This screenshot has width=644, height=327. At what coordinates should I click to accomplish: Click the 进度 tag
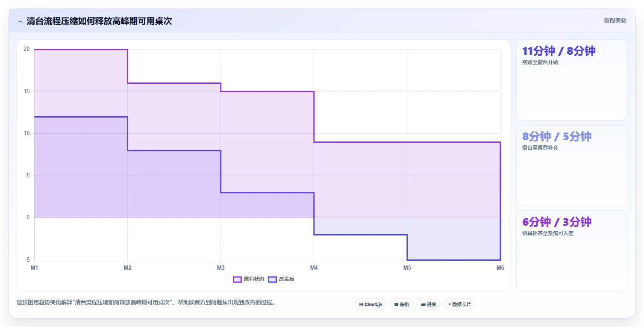point(429,304)
